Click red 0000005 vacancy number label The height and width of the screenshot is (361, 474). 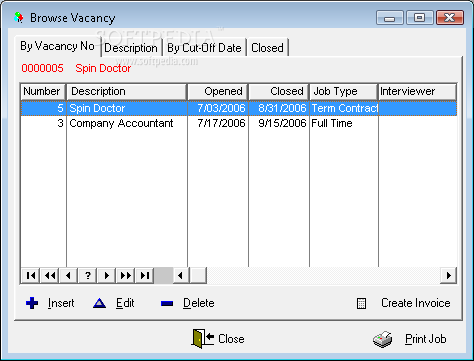tap(42, 68)
